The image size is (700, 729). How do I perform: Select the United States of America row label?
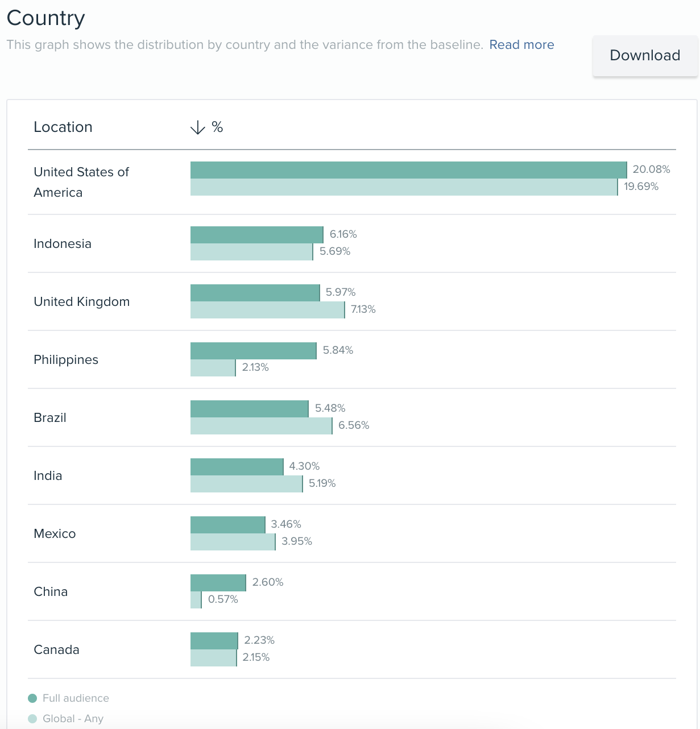pos(81,182)
